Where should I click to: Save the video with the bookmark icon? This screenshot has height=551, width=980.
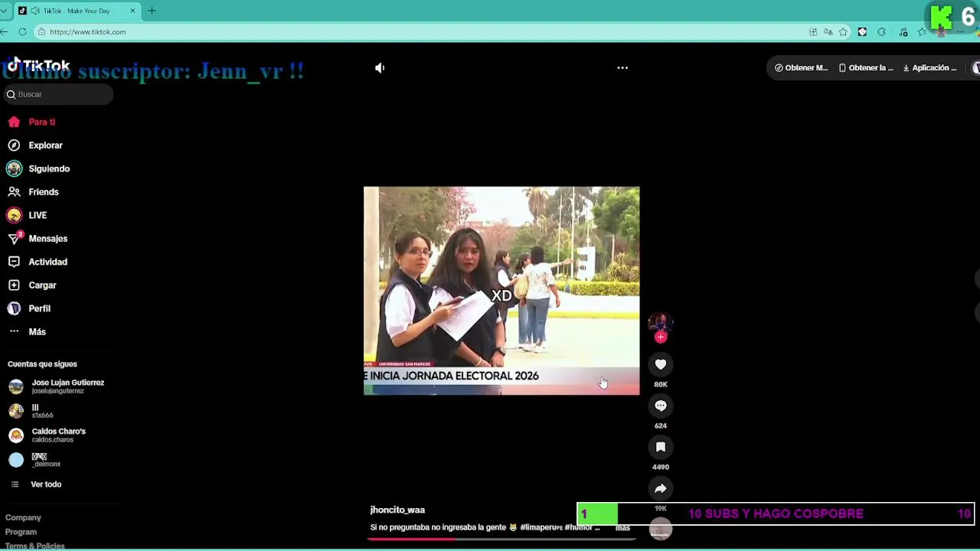(661, 447)
